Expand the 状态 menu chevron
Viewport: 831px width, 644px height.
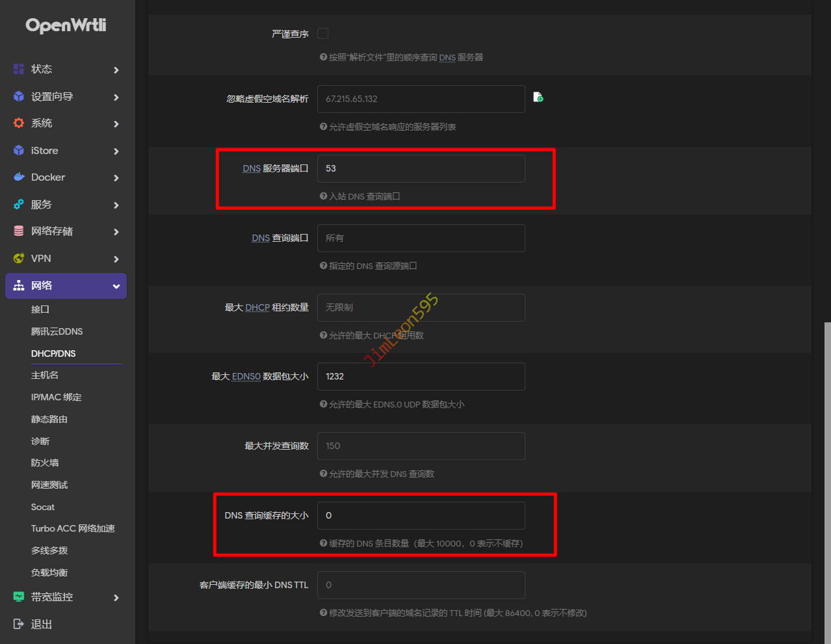point(116,70)
